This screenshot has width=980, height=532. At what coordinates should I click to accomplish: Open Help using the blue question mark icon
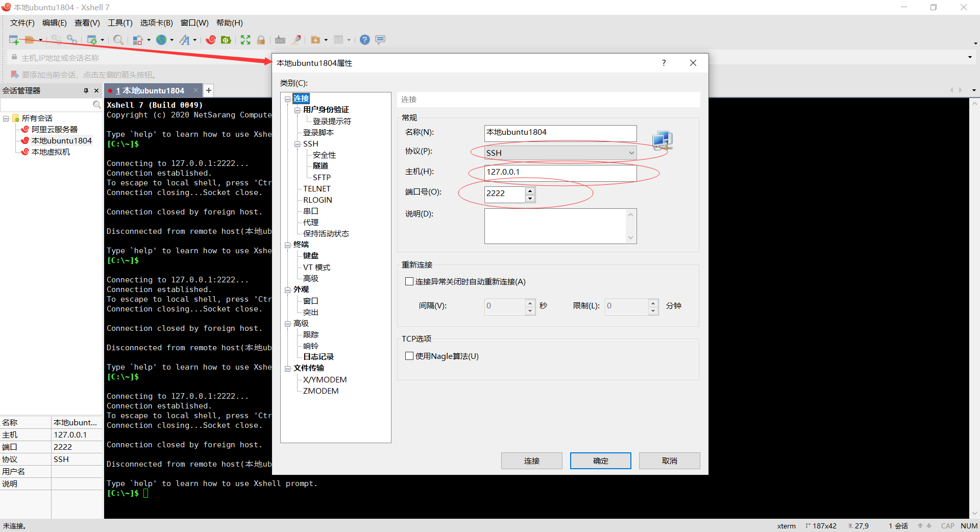(x=364, y=40)
